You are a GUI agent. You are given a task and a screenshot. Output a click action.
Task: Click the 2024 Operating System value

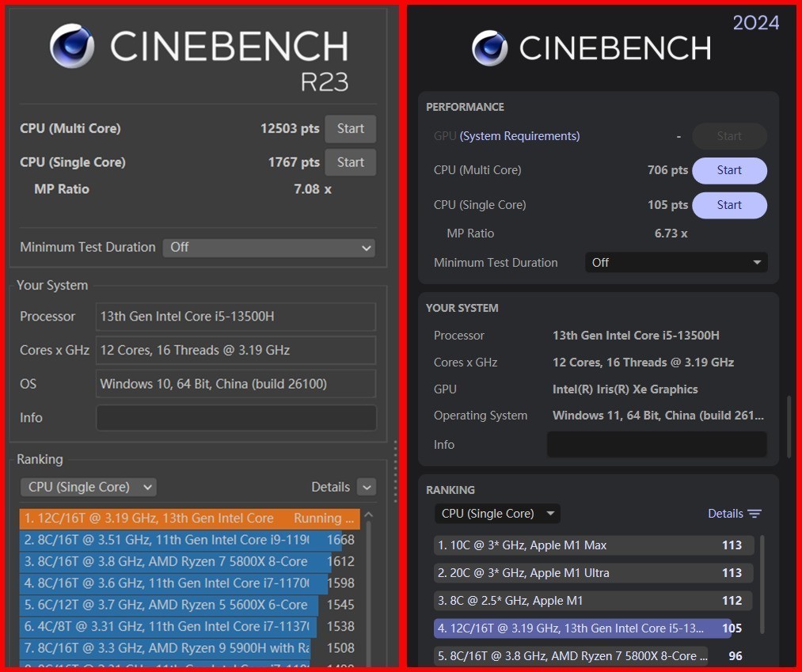point(658,416)
